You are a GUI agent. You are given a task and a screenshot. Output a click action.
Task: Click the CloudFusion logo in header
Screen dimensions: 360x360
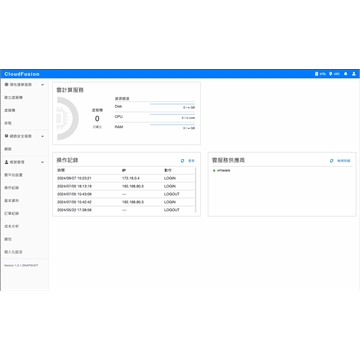[22, 74]
